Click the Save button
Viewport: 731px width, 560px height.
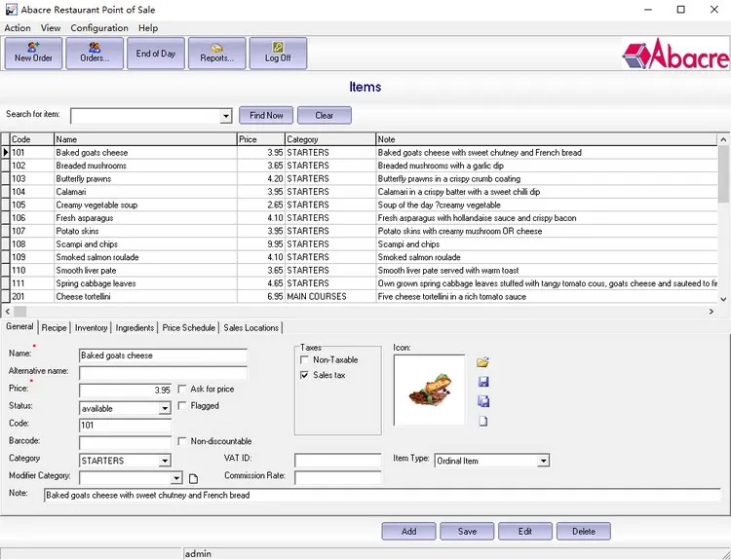click(467, 531)
